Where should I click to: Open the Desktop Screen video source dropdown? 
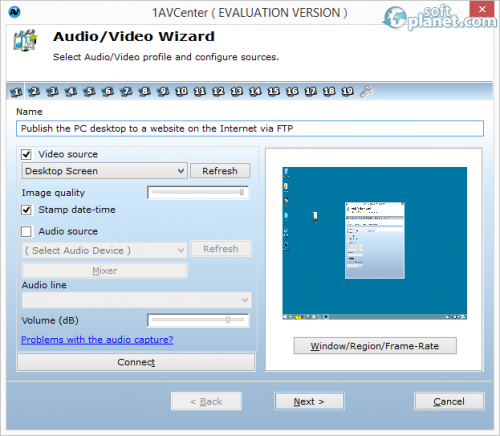click(x=105, y=171)
